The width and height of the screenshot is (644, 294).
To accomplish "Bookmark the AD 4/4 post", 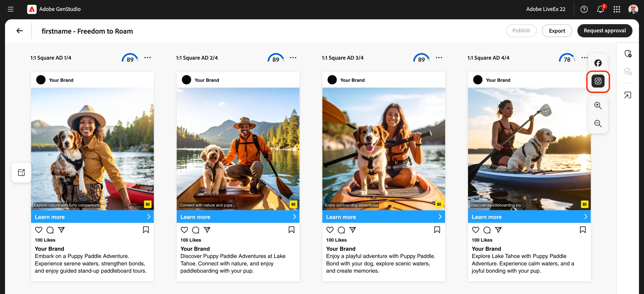I will [583, 230].
